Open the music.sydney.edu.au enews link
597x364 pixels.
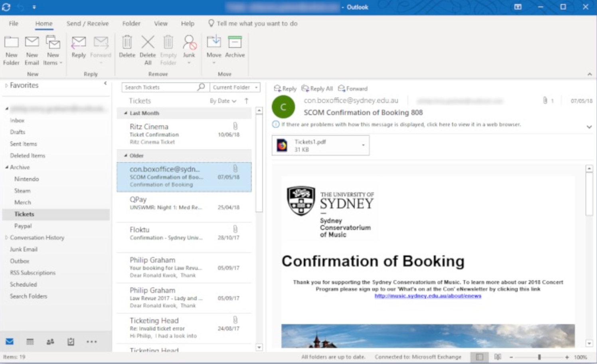point(427,296)
